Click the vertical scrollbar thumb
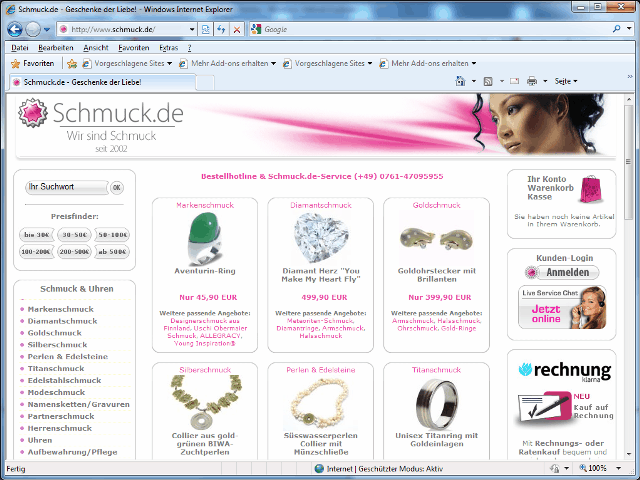The image size is (640, 480). point(629,162)
